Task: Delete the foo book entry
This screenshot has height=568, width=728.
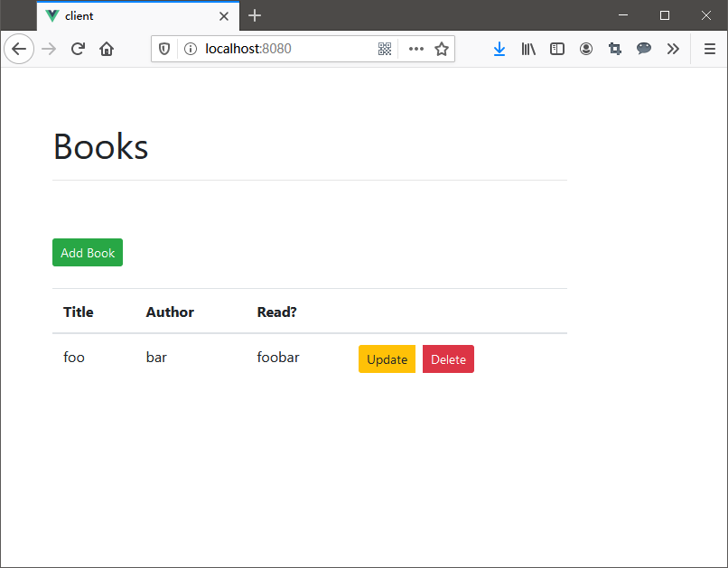Action: [448, 358]
